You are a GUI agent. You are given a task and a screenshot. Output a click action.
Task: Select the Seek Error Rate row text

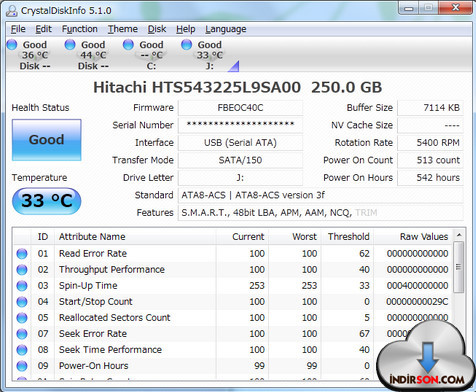click(93, 334)
